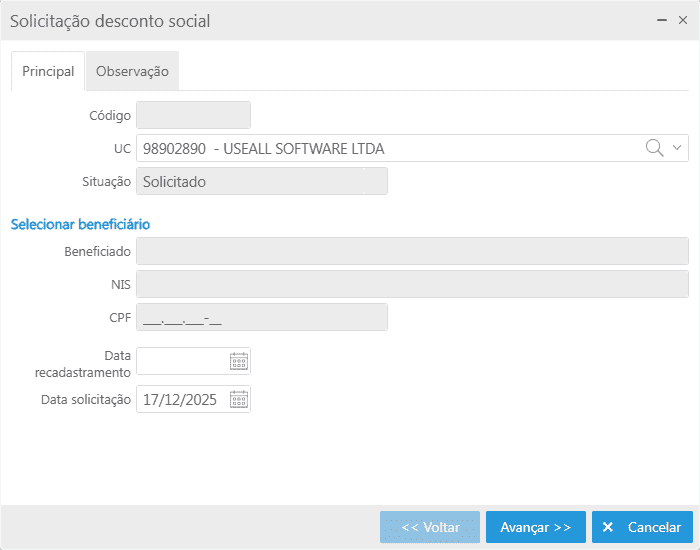Screen dimensions: 700x550
Task: Click the Data recadastramento date input
Action: (x=182, y=361)
